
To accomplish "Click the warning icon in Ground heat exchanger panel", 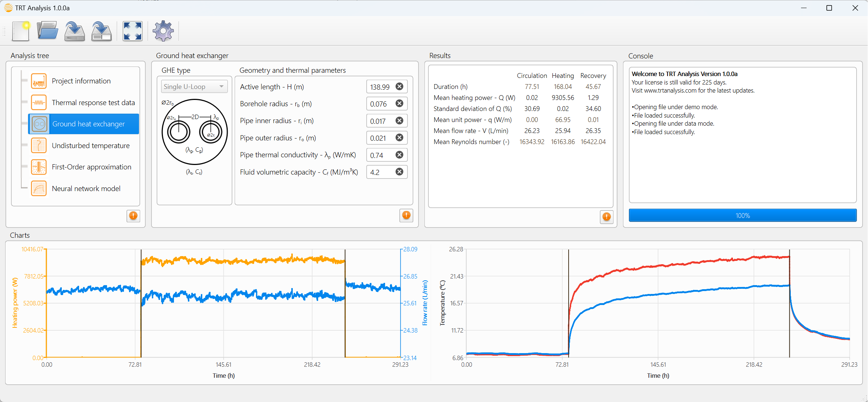I will (x=406, y=215).
